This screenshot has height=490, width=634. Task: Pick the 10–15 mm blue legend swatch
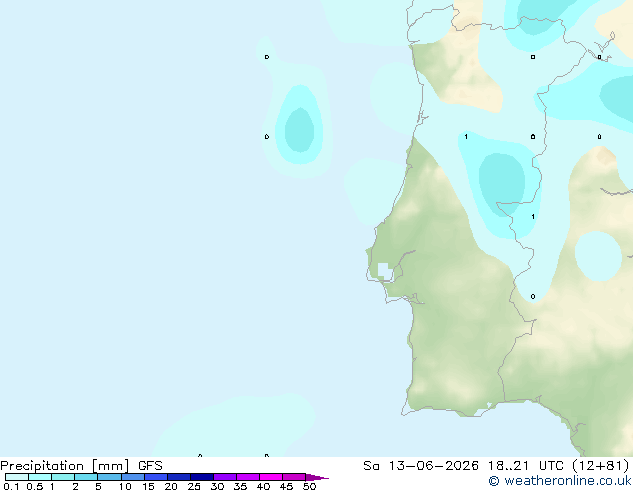[x=133, y=477]
